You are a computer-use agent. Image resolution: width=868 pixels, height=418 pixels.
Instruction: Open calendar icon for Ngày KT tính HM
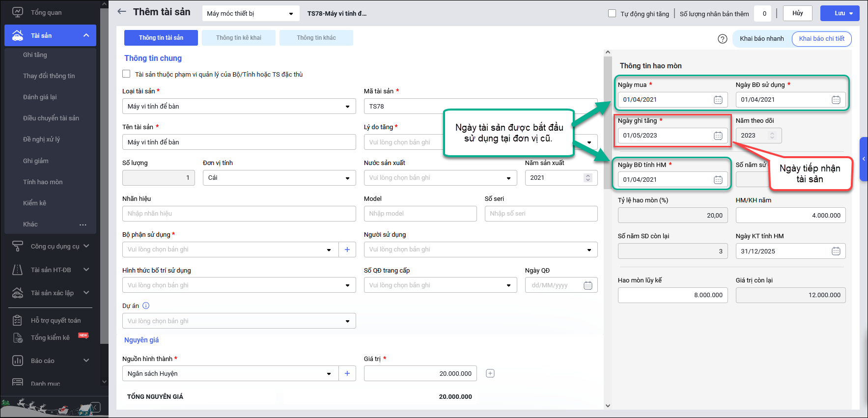[836, 251]
